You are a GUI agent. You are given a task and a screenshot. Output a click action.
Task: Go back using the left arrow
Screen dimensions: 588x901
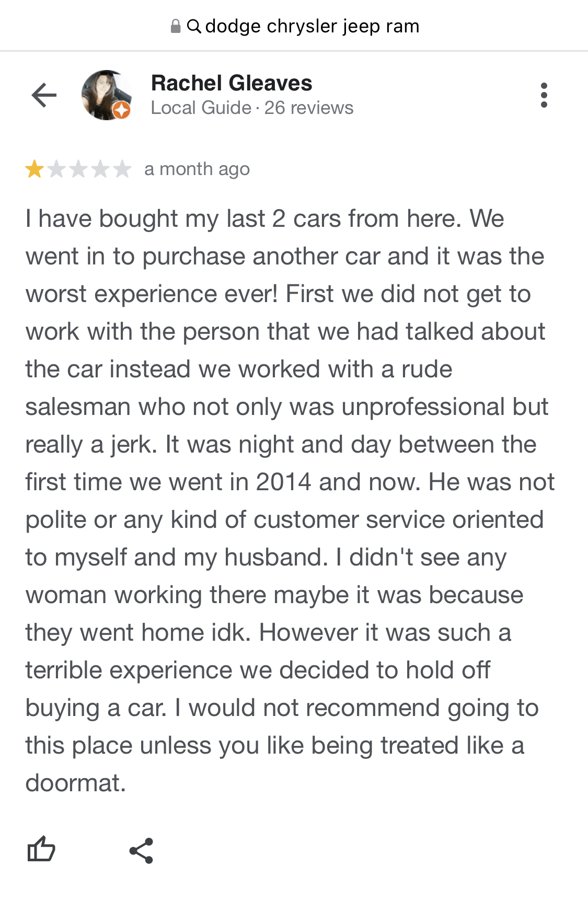(44, 95)
